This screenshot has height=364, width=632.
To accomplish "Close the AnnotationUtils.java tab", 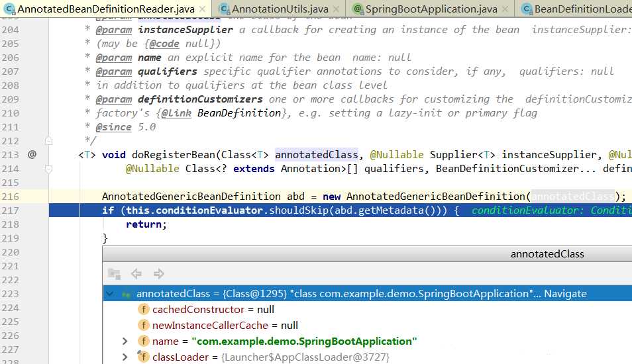I will pyautogui.click(x=336, y=9).
